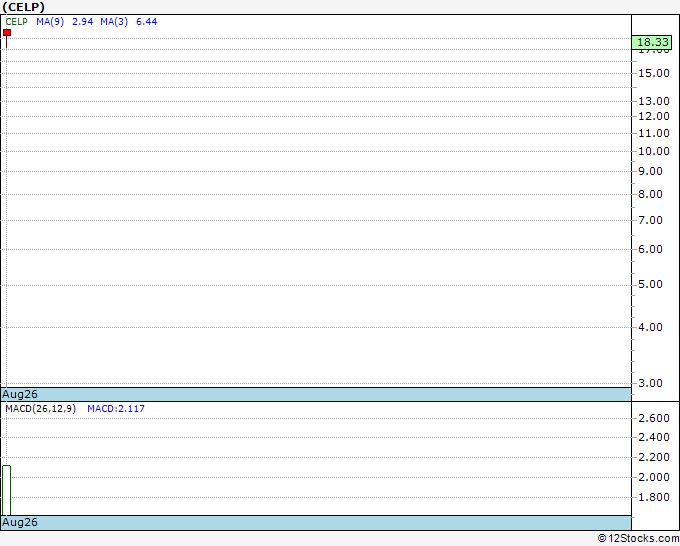Click the 1.800 MACD axis label
The width and height of the screenshot is (680, 546).
click(x=654, y=497)
